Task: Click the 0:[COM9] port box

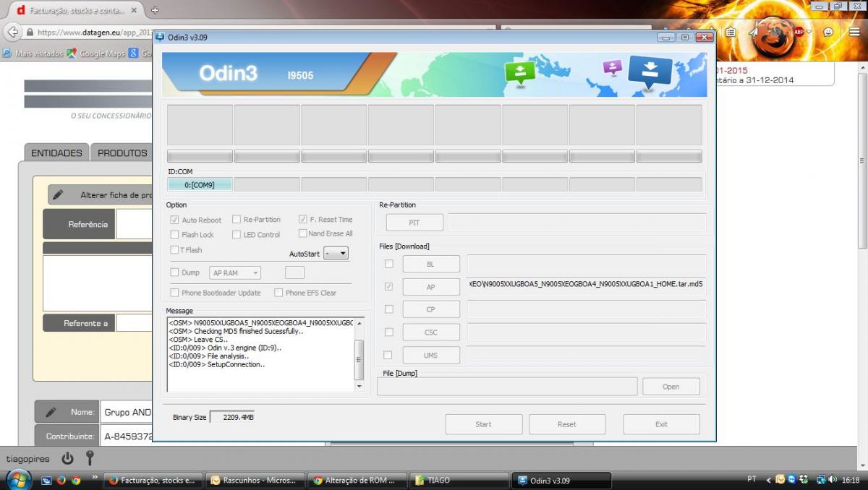Action: click(200, 184)
